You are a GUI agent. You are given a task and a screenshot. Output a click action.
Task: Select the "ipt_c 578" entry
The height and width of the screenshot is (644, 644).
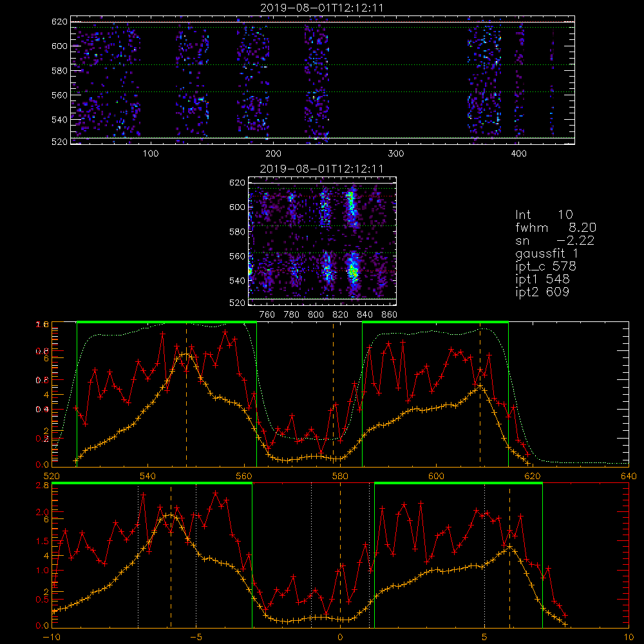point(546,267)
